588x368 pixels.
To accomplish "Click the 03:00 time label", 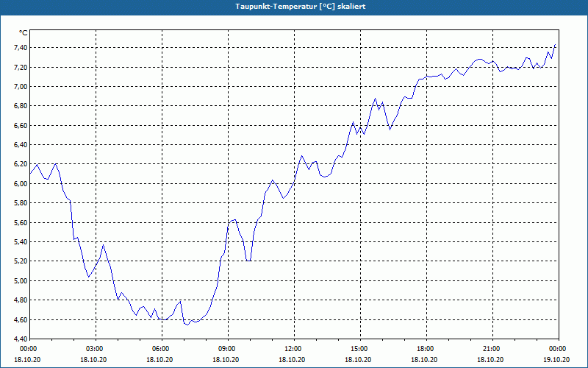I will point(96,349).
